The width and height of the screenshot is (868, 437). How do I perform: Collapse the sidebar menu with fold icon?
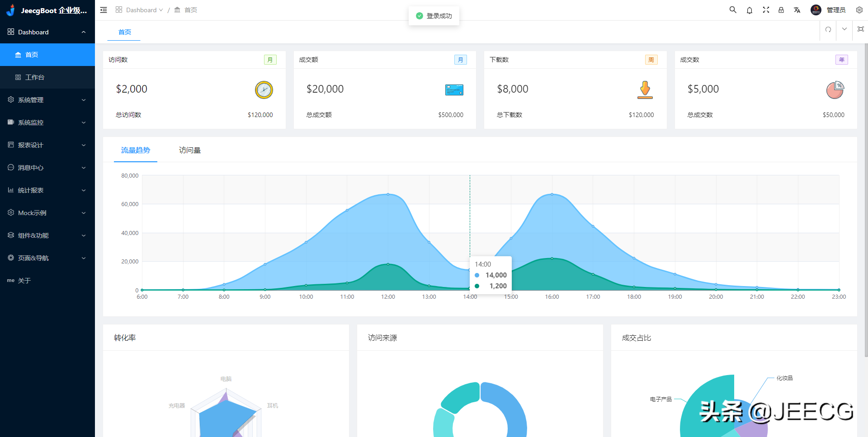[x=104, y=10]
